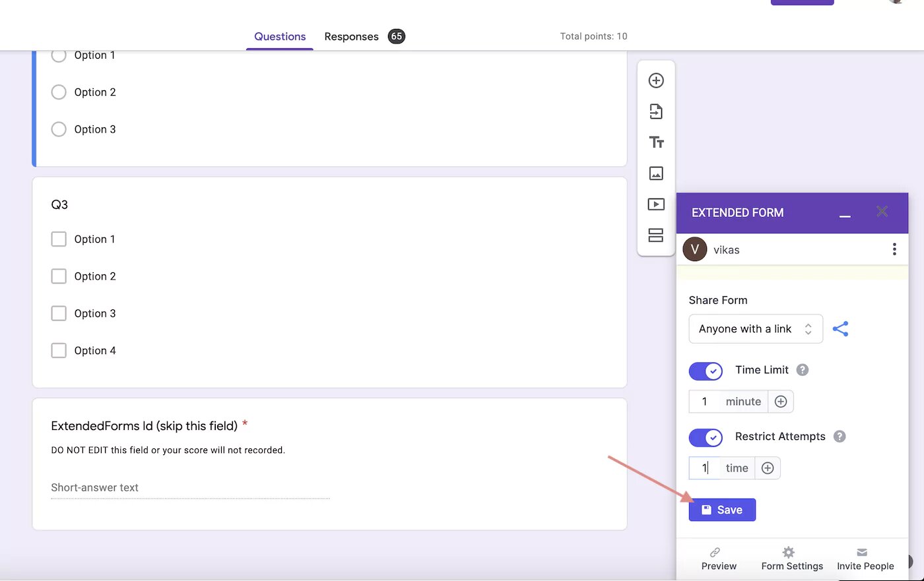This screenshot has width=924, height=581.
Task: Open Preview from the ExtendedForm footer
Action: [719, 559]
